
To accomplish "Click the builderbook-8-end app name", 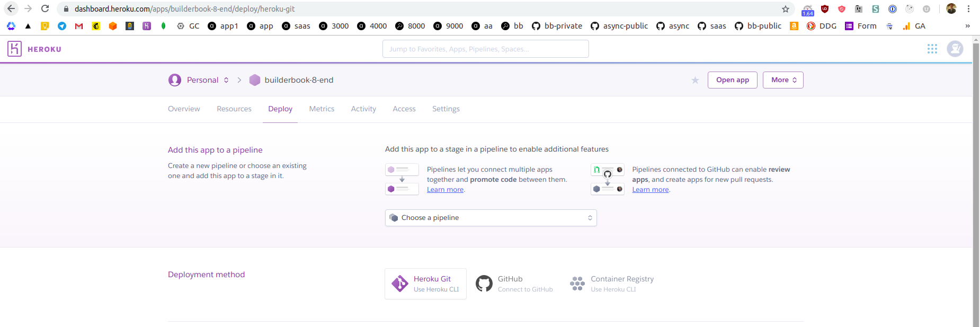I will click(299, 80).
